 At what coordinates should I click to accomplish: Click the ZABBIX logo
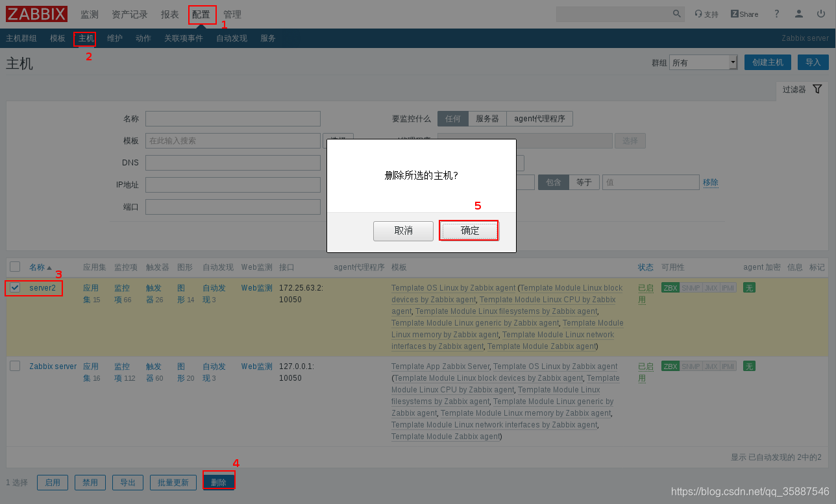click(x=37, y=14)
